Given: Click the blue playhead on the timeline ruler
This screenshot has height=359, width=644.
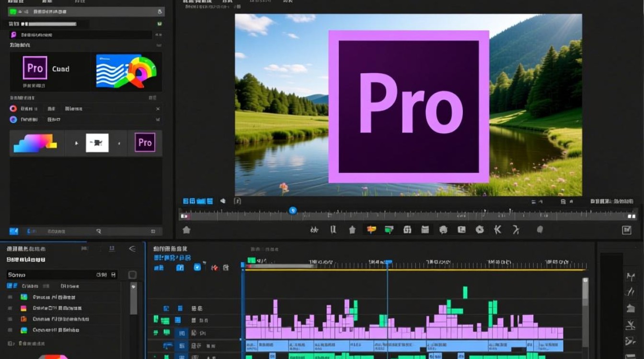Looking at the screenshot, I should coord(388,262).
